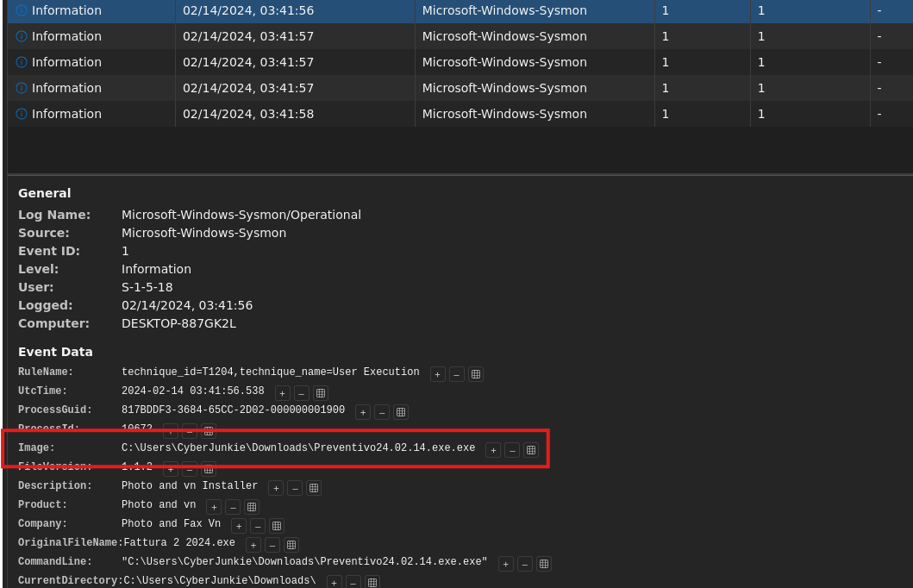This screenshot has height=588, width=913.
Task: Click the Level value in General section
Action: click(x=156, y=269)
